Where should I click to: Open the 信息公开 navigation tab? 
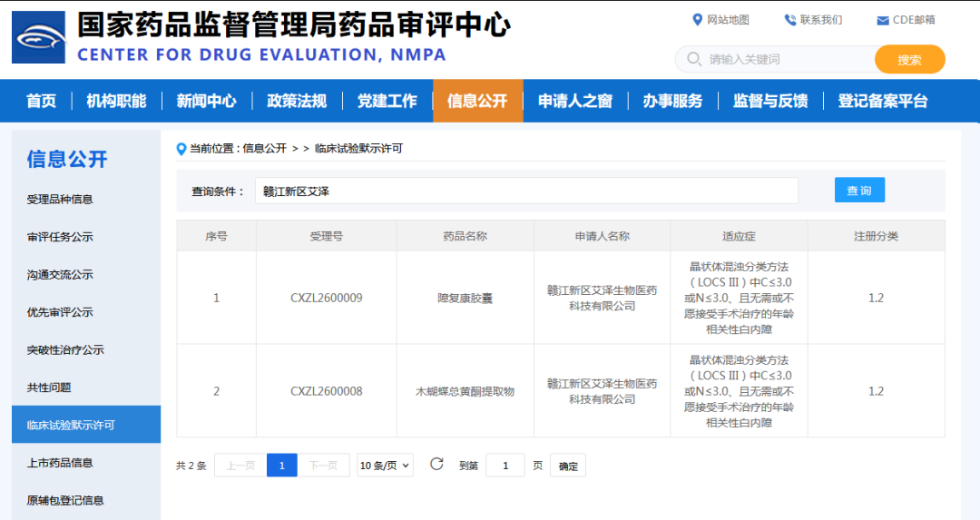tap(477, 101)
